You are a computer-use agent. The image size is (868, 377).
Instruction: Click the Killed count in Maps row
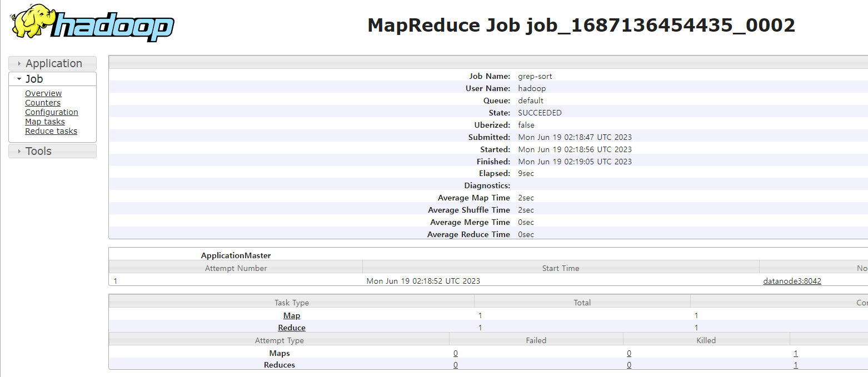[x=629, y=353]
